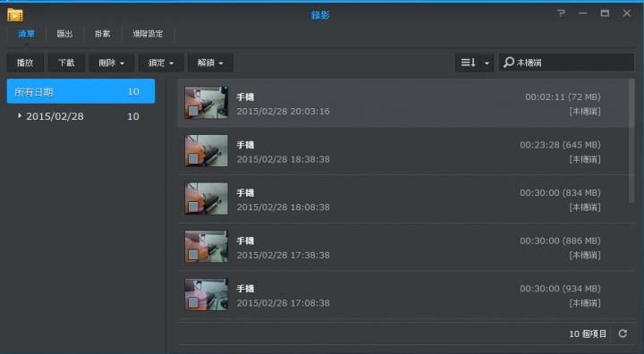Click the recording app folder icon
644x354 pixels.
[15, 15]
